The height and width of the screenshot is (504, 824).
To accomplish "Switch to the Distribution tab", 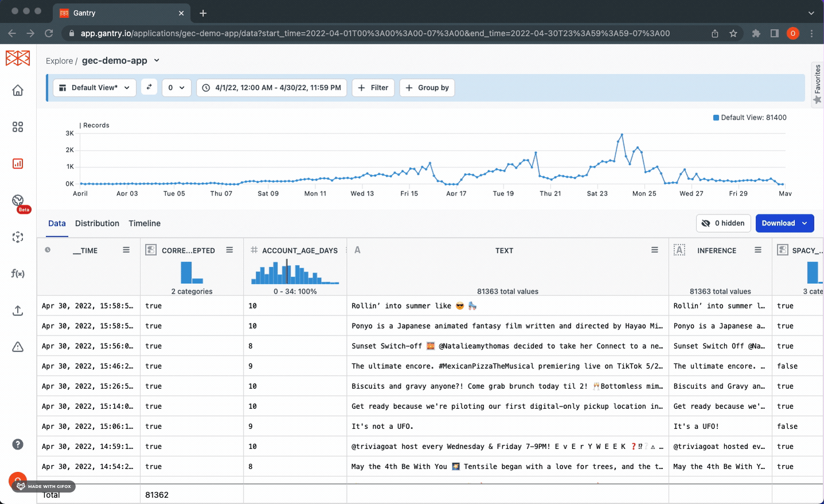I will (x=97, y=223).
